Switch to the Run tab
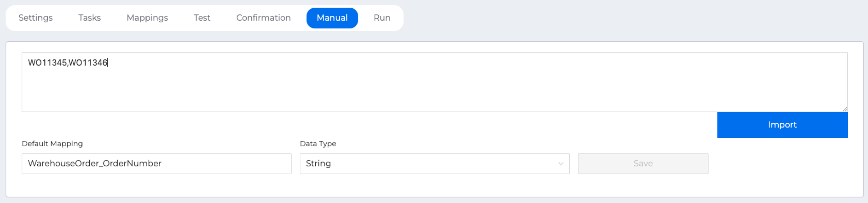Viewport: 868px width, 203px height. 382,18
